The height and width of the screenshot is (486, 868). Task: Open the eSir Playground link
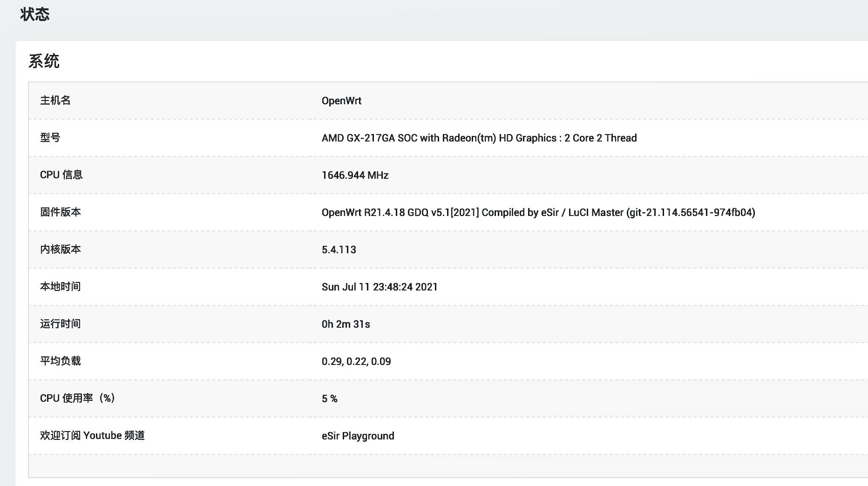(358, 436)
